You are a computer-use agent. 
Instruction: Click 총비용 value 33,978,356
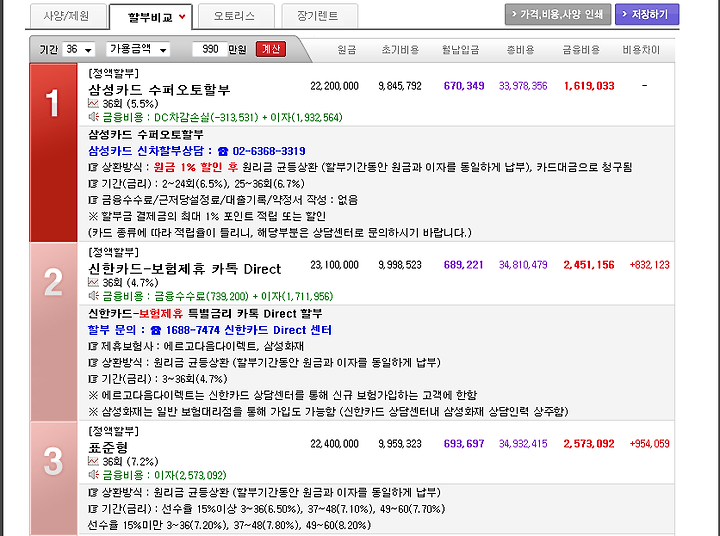point(523,86)
